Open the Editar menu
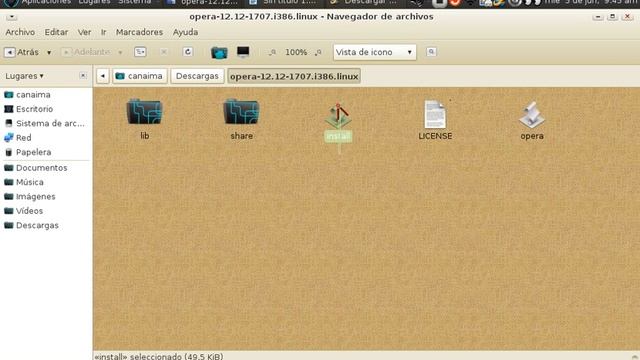This screenshot has height=360, width=640. tap(56, 32)
